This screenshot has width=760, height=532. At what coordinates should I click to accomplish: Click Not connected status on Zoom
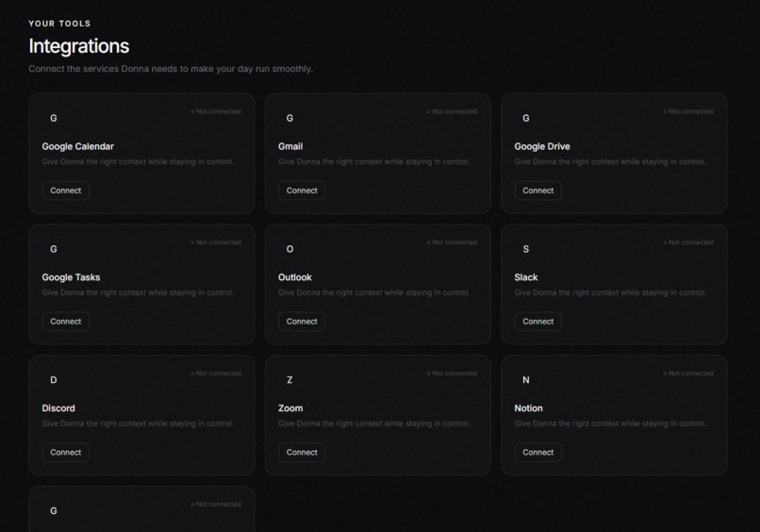click(452, 374)
